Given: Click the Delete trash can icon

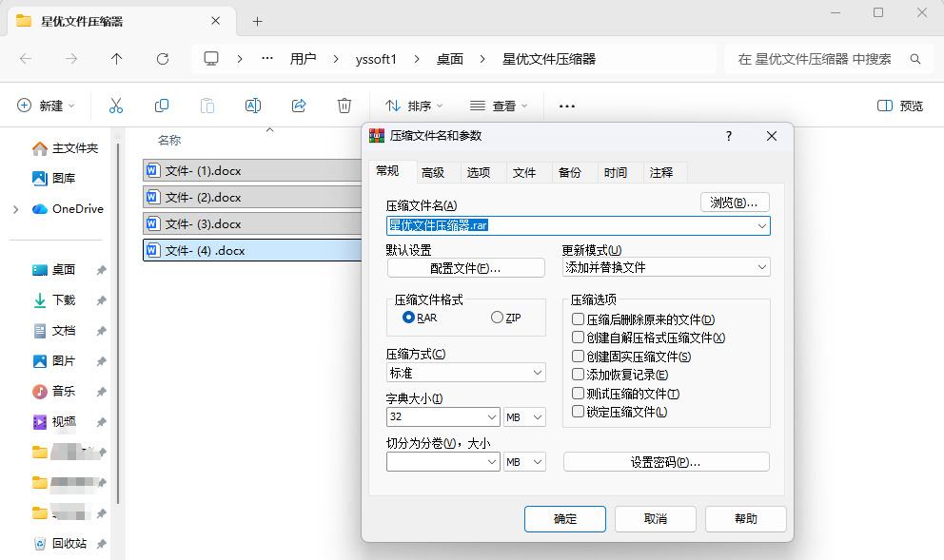Looking at the screenshot, I should pos(344,106).
